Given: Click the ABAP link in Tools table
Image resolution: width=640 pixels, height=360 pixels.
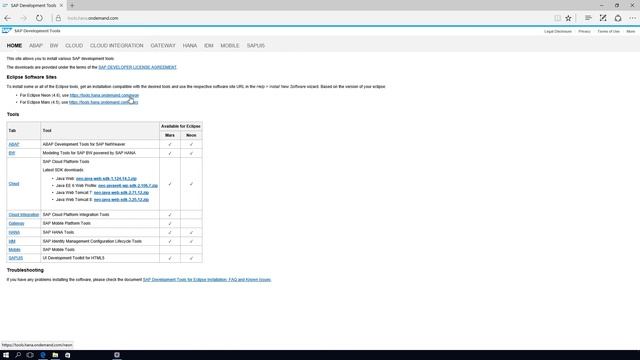Looking at the screenshot, I should click(x=14, y=144).
